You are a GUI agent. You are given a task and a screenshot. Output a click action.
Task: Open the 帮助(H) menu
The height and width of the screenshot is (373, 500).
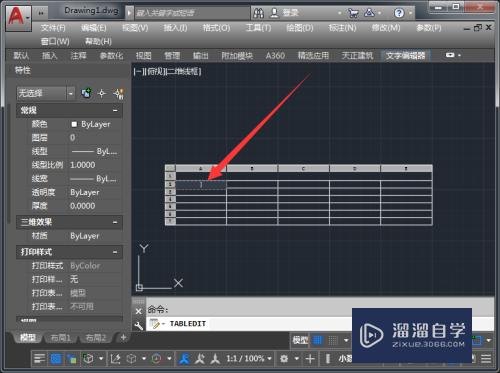click(x=98, y=41)
